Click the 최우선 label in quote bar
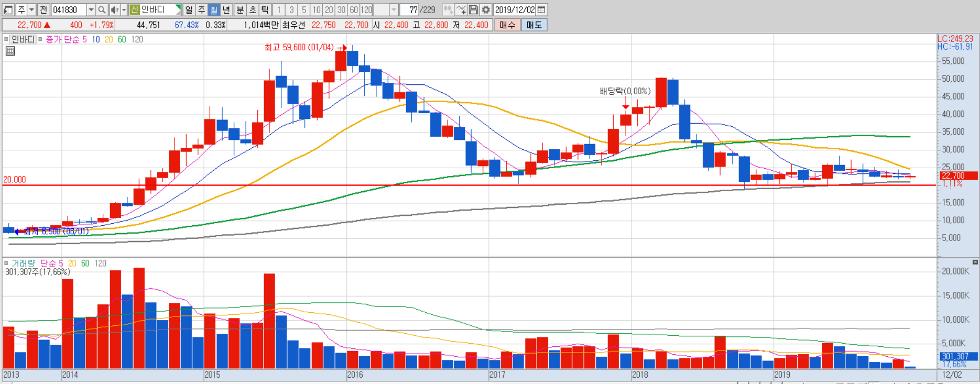The image size is (980, 384). (x=293, y=25)
